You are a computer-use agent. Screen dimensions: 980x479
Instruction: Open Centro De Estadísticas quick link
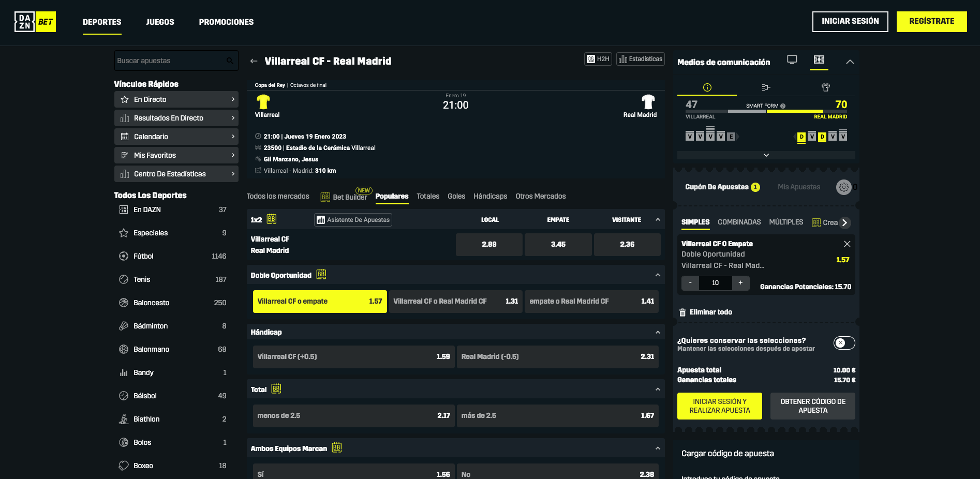176,174
